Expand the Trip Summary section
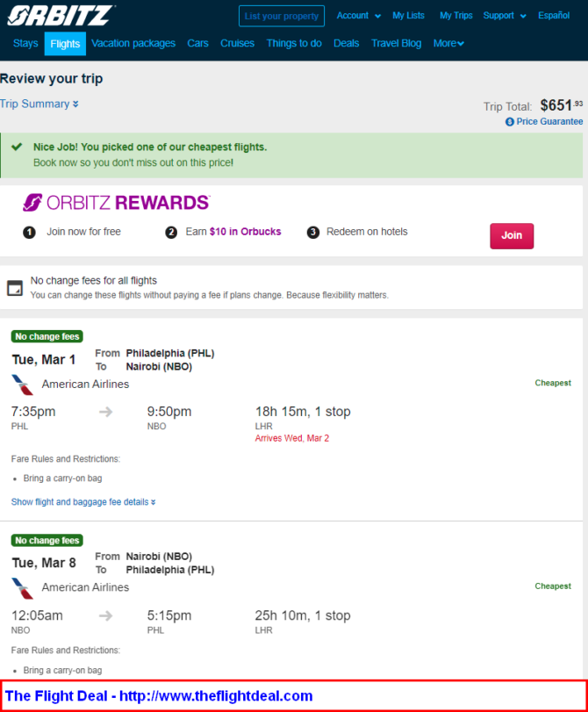The width and height of the screenshot is (588, 712). [x=39, y=104]
